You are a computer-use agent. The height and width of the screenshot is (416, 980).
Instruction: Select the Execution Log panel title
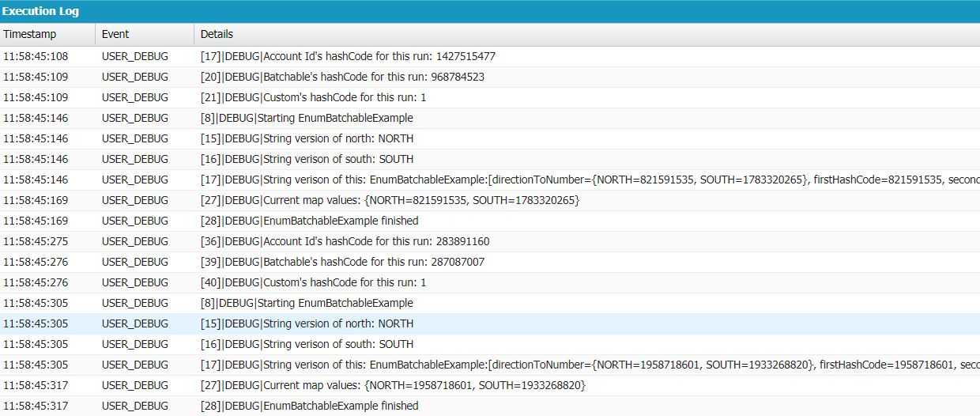point(40,12)
